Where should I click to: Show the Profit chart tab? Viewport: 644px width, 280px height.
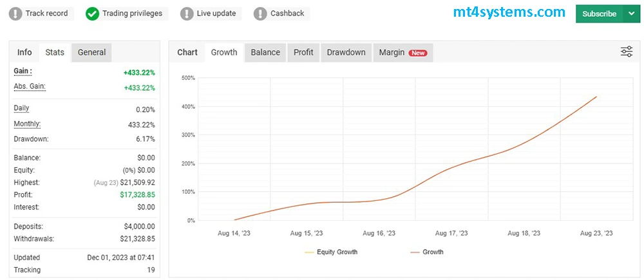[x=303, y=53]
